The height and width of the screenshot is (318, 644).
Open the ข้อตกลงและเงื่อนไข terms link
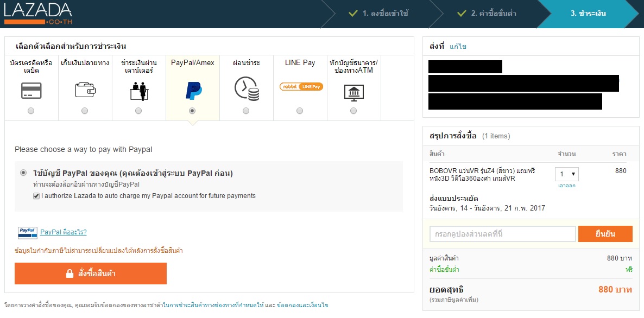pyautogui.click(x=302, y=306)
